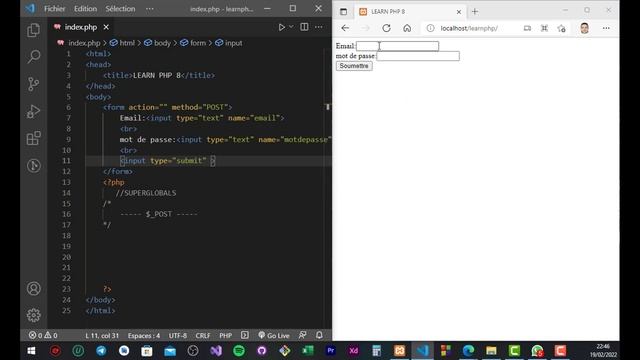Click the Soumettre button

(x=354, y=66)
